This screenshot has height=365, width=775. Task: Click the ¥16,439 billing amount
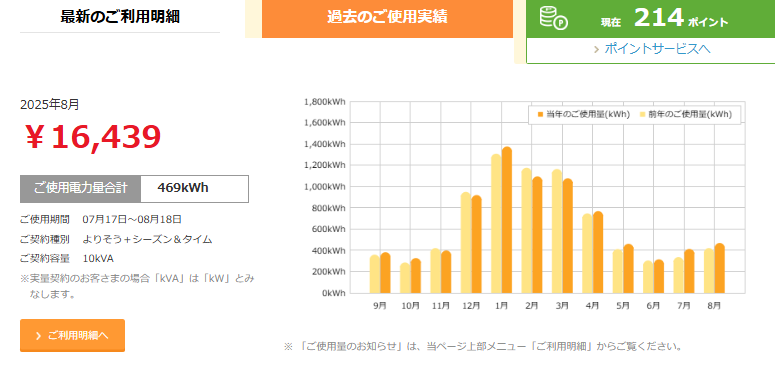[x=93, y=137]
